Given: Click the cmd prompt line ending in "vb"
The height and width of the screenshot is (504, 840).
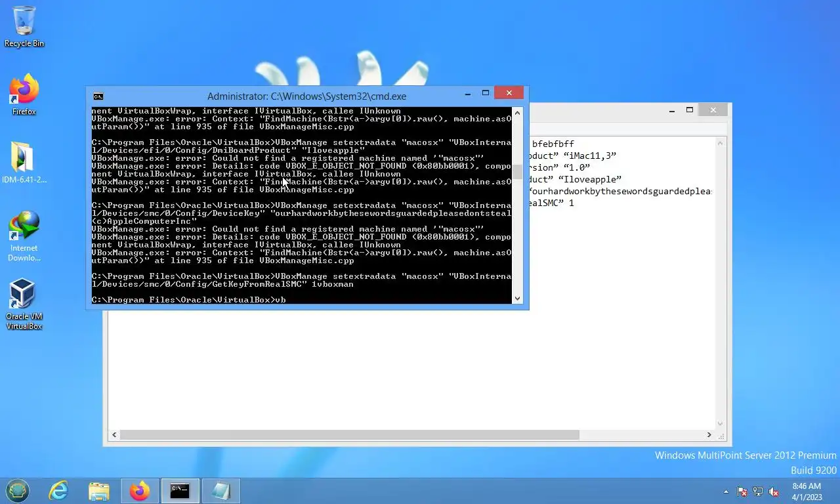Looking at the screenshot, I should tap(189, 300).
